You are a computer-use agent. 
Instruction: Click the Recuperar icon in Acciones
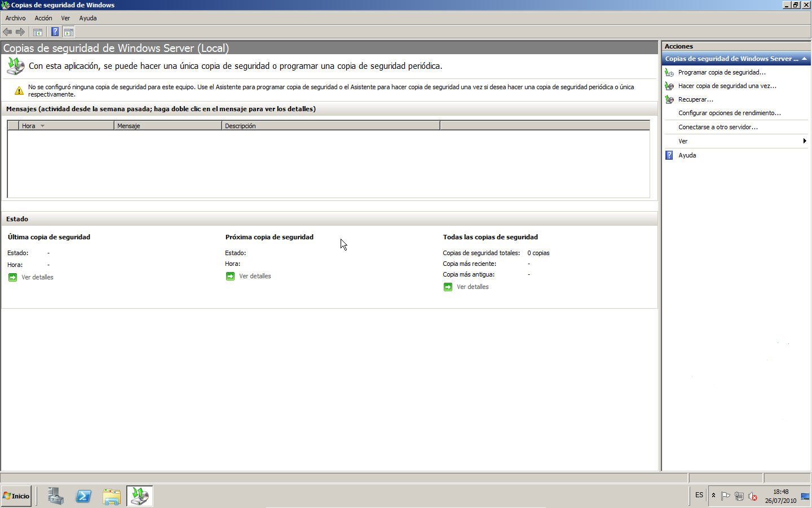click(669, 99)
